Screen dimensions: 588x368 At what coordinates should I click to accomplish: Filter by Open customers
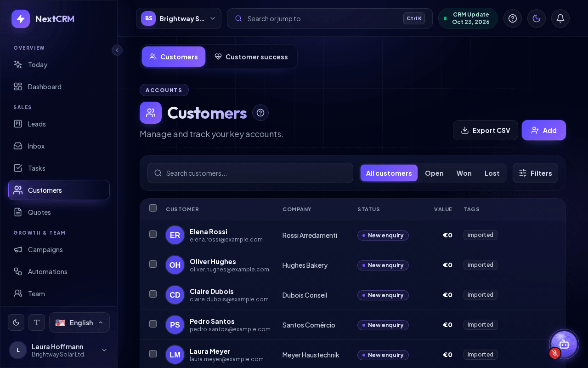[x=434, y=173]
